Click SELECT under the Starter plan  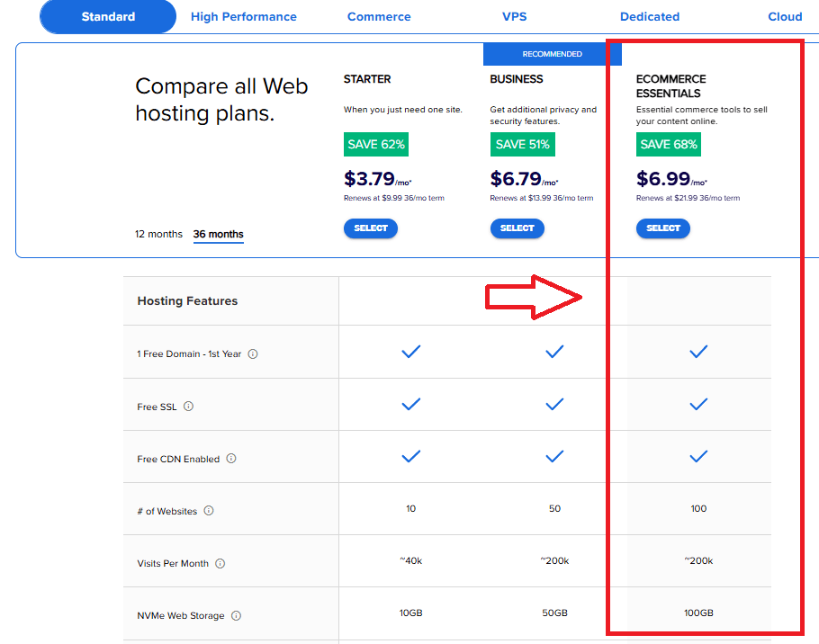point(371,228)
